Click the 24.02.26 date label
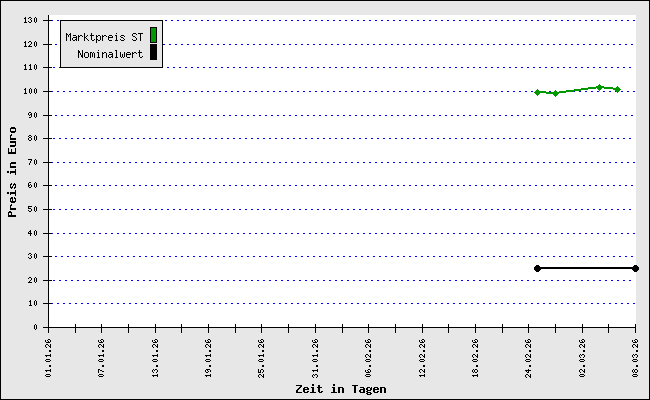The width and height of the screenshot is (650, 400). click(x=529, y=354)
